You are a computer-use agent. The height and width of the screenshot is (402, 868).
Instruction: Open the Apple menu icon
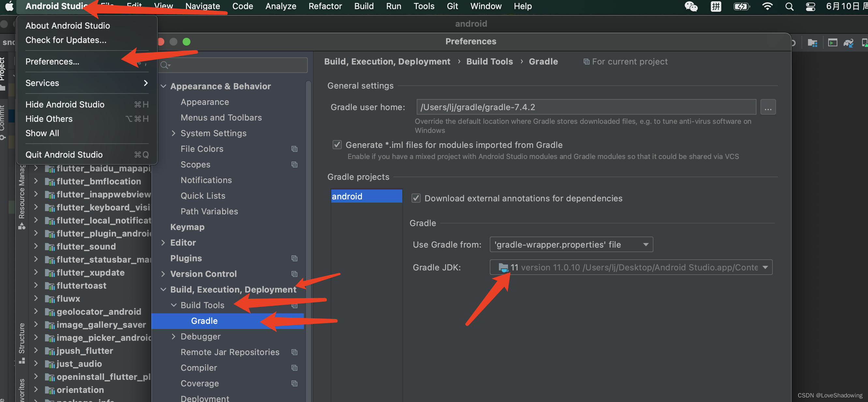pos(9,6)
